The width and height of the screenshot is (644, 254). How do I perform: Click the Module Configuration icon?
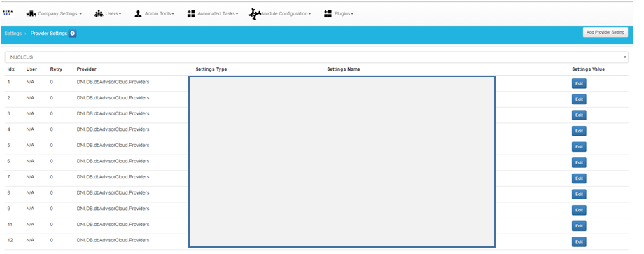255,14
